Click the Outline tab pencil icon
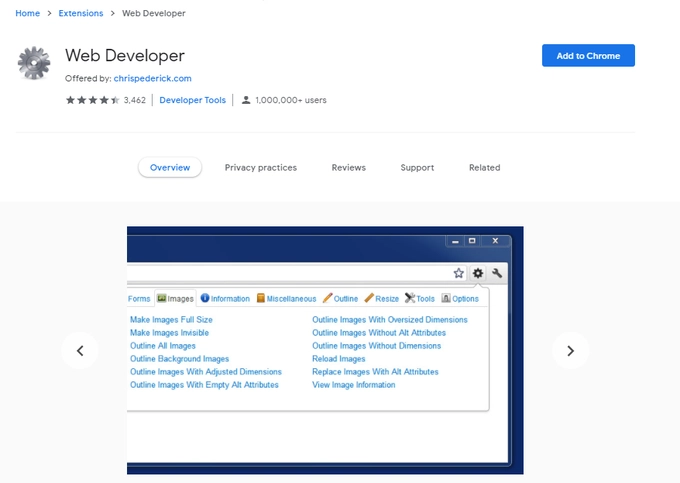This screenshot has height=483, width=680. point(327,298)
